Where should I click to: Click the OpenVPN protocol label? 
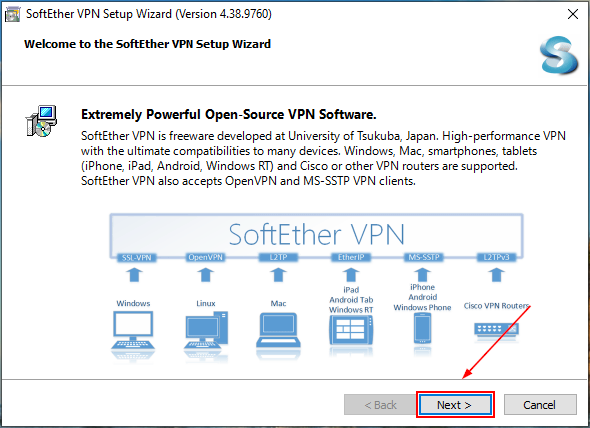(x=205, y=257)
